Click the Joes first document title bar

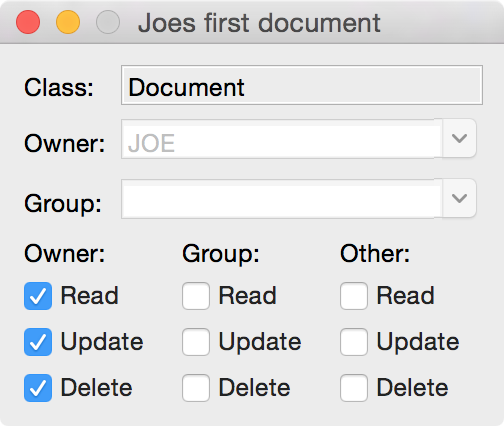pyautogui.click(x=259, y=23)
